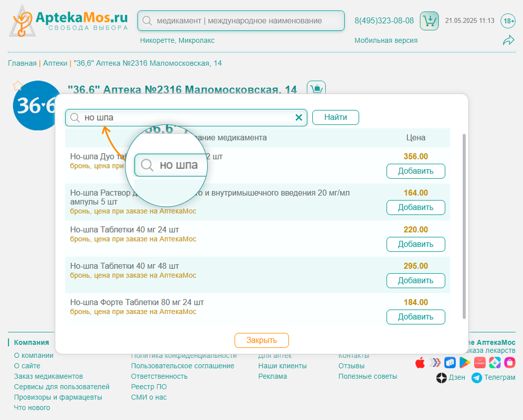Go to Аптеки in breadcrumb
523x420 pixels.
[55, 63]
